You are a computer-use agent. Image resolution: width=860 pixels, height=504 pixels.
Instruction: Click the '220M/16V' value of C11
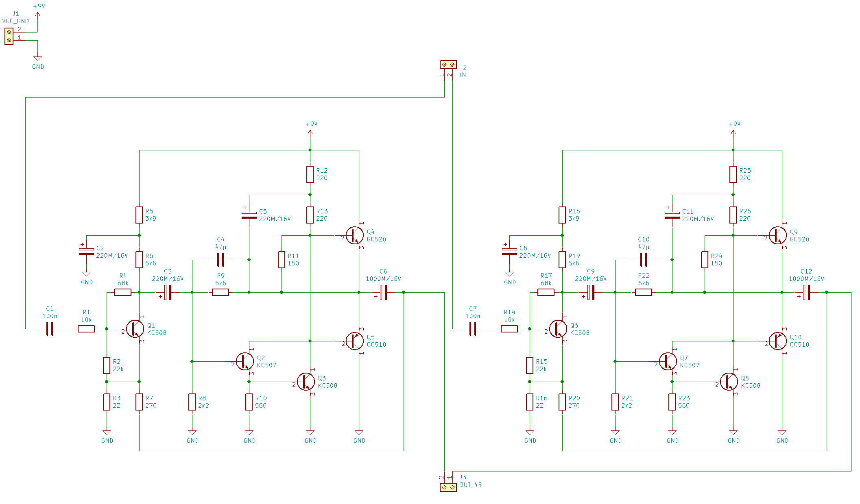pyautogui.click(x=698, y=219)
